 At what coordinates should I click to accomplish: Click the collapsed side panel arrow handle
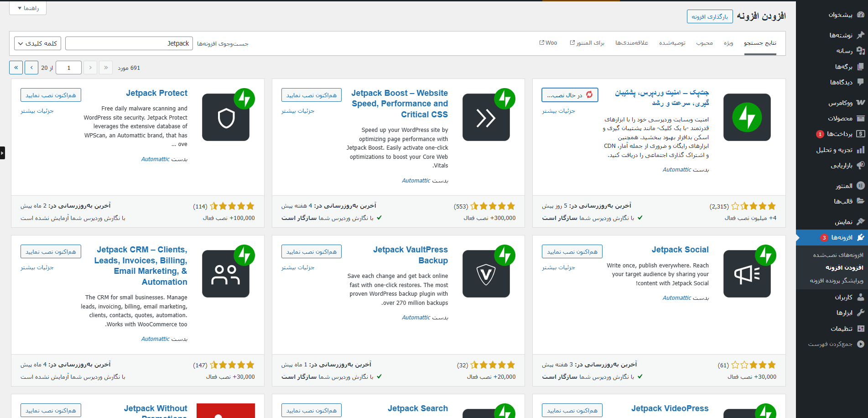(2, 152)
